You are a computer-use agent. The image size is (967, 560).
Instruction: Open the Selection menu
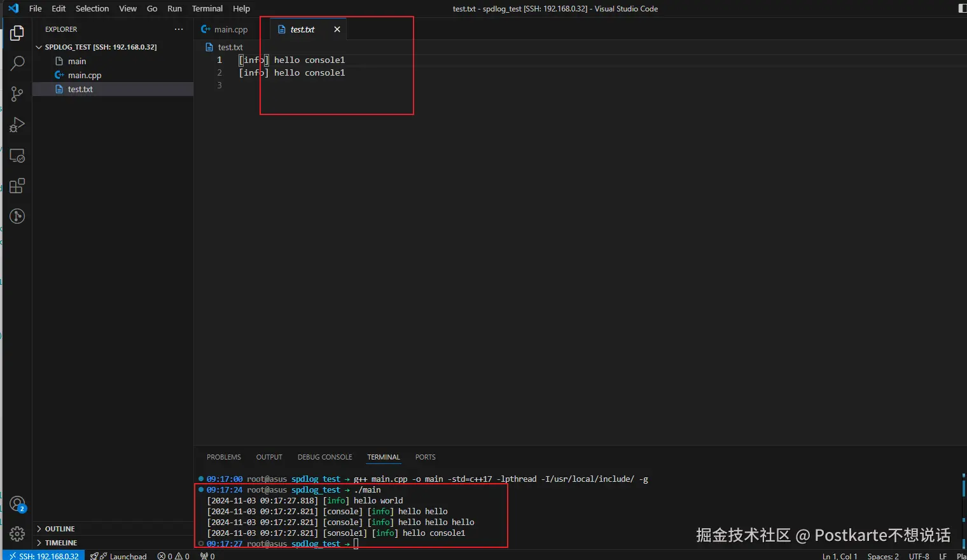click(x=92, y=8)
